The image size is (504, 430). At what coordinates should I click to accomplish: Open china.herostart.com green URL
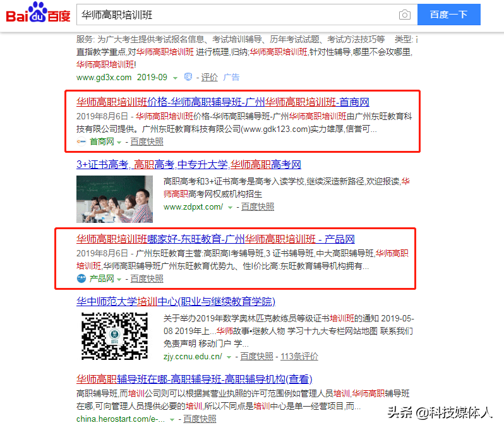[121, 419]
